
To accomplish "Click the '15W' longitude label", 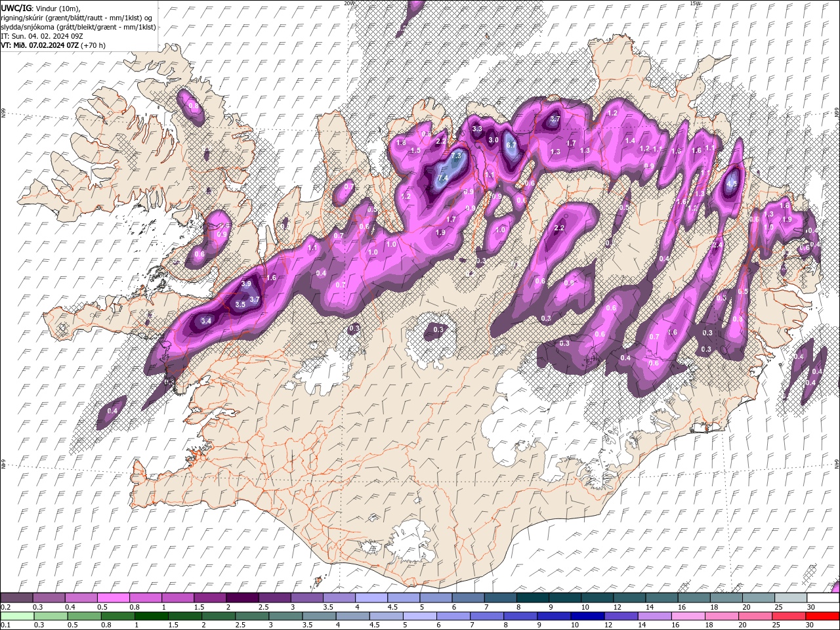I will pyautogui.click(x=695, y=3).
